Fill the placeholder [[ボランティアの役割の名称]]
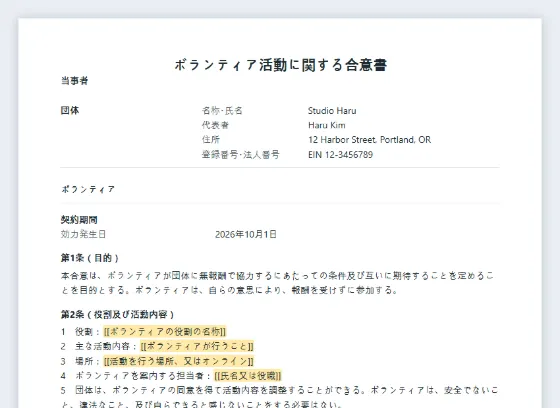This screenshot has width=560, height=408. coord(165,332)
